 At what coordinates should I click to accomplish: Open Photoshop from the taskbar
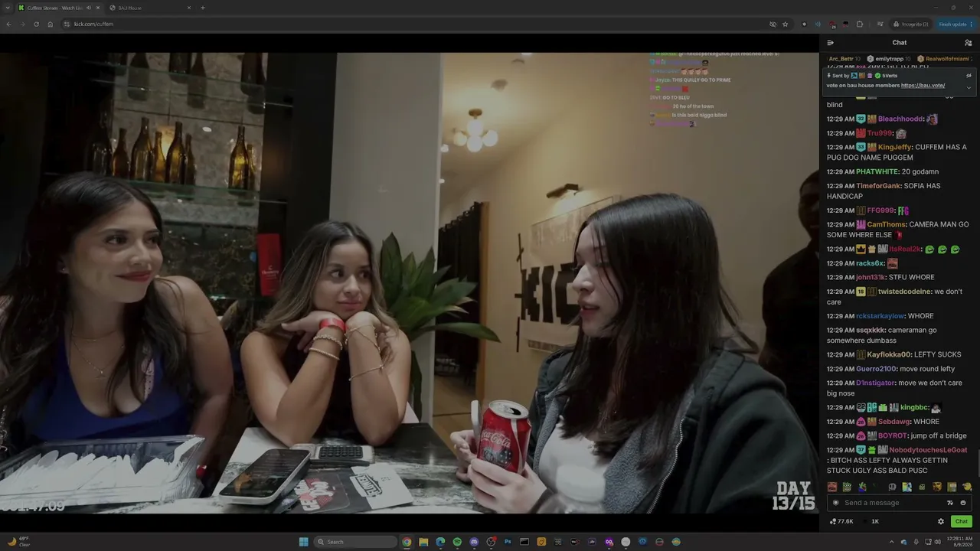tap(508, 542)
